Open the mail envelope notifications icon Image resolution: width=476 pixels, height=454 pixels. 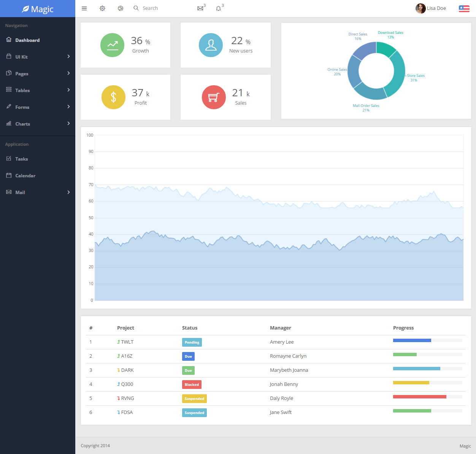(x=200, y=8)
